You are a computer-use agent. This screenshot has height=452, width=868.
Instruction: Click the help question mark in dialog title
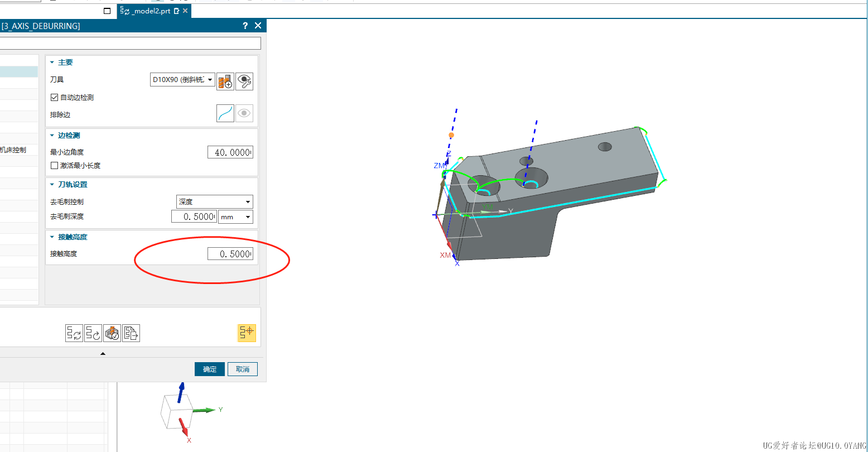(245, 26)
